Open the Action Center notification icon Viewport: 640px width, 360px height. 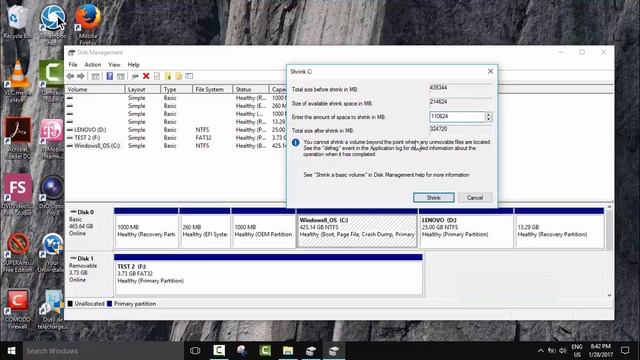pos(625,351)
